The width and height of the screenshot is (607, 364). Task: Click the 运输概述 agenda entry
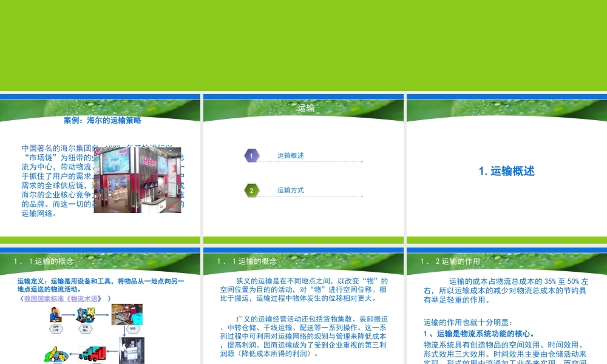[x=291, y=155]
